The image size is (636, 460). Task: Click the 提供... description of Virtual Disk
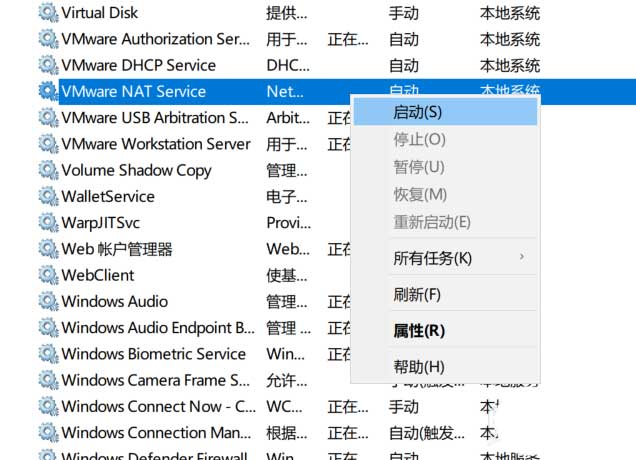(x=287, y=13)
